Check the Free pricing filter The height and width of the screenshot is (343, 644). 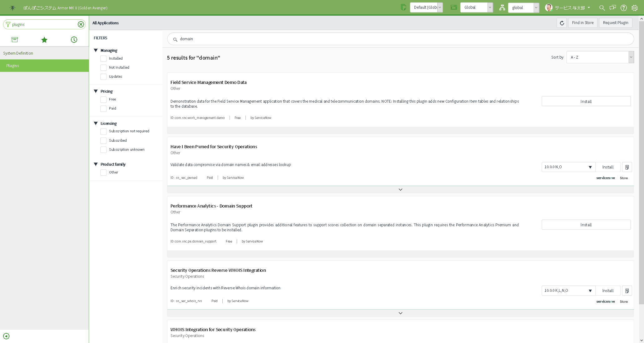[x=103, y=99]
